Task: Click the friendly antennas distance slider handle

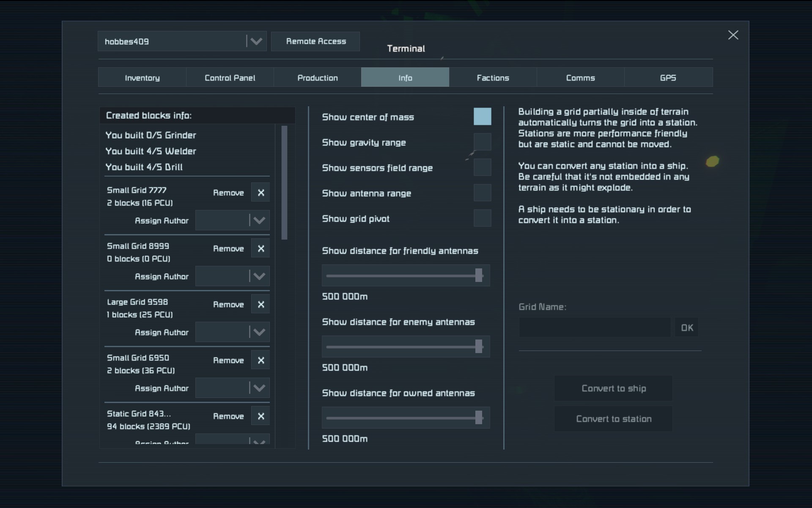Action: click(478, 276)
